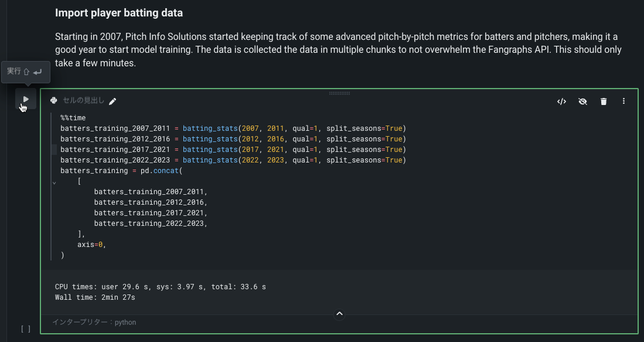Collapse the cell output with chevron button
The height and width of the screenshot is (342, 644).
point(339,314)
